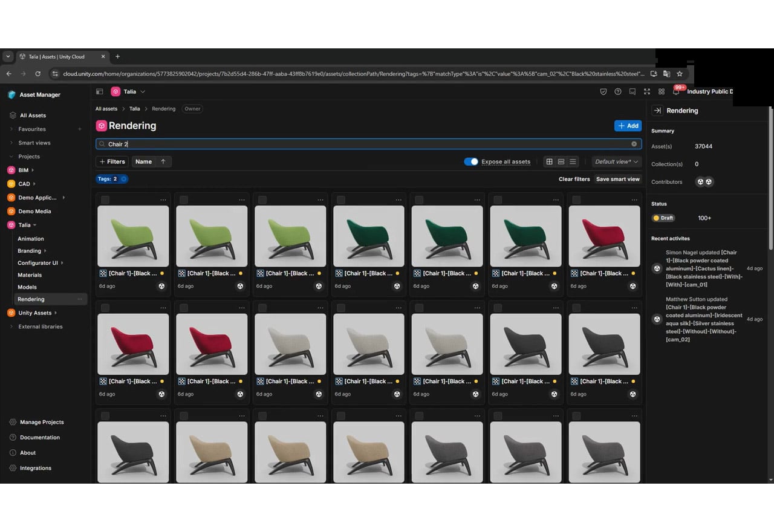Reverse the sort order arrow
The image size is (774, 532).
pos(163,161)
